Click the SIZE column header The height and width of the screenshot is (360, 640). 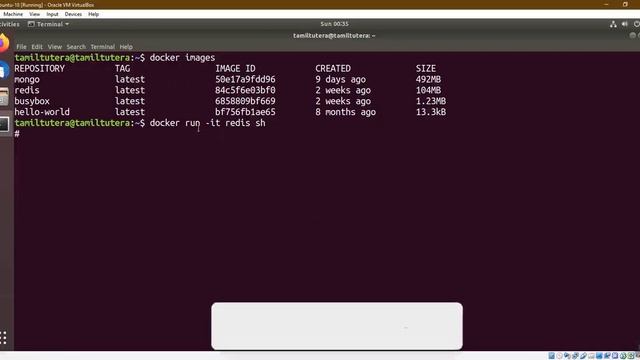(x=426, y=69)
